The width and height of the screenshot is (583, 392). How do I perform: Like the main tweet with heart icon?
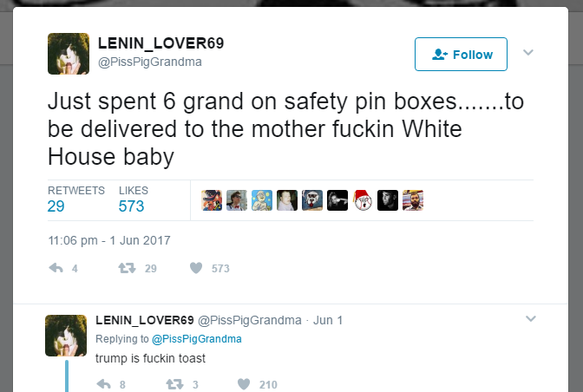point(196,268)
